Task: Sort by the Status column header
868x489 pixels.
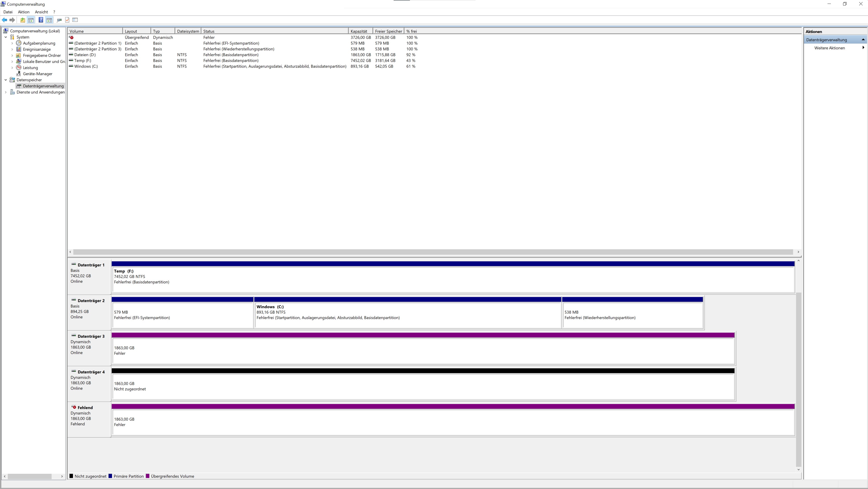Action: tap(275, 31)
